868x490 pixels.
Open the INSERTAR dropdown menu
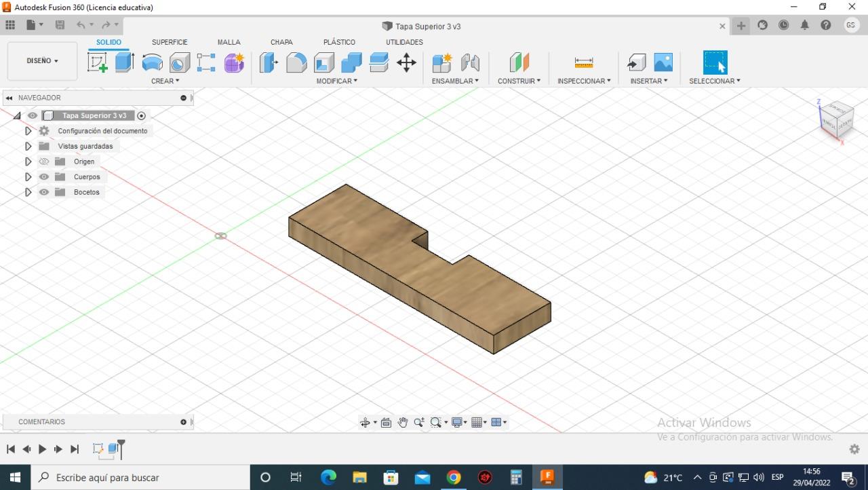[x=649, y=81]
